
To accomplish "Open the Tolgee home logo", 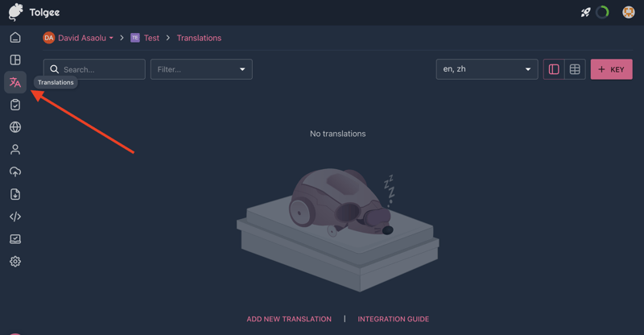I will [15, 12].
